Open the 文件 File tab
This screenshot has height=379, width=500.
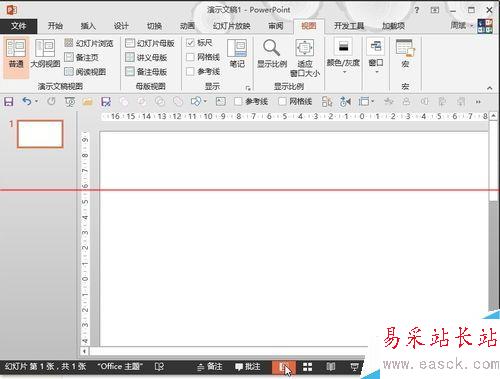[x=18, y=26]
